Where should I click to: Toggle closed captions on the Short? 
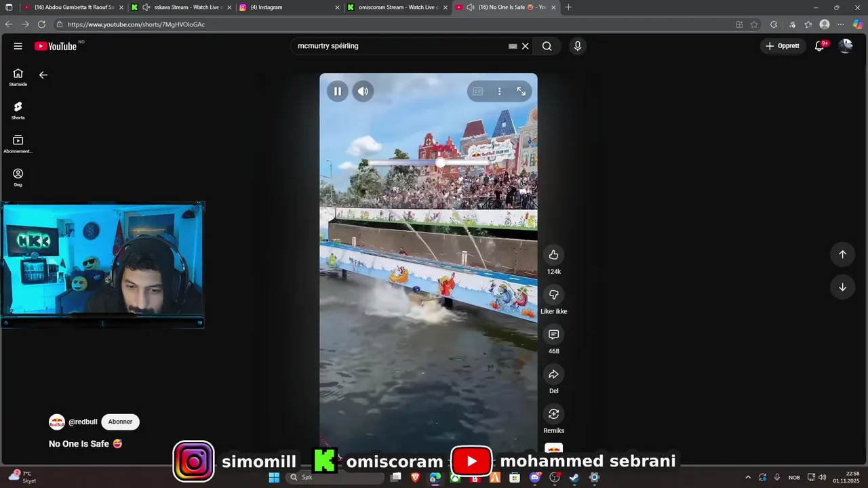pyautogui.click(x=477, y=91)
